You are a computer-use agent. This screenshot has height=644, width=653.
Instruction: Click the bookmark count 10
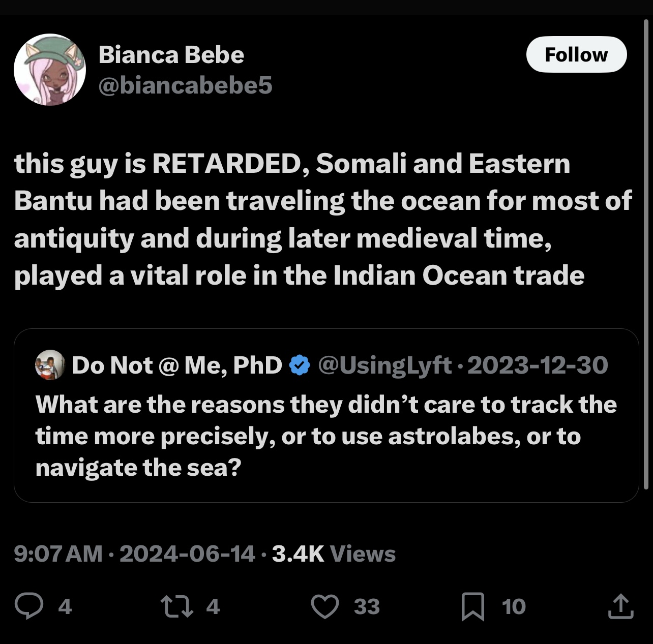tap(514, 607)
